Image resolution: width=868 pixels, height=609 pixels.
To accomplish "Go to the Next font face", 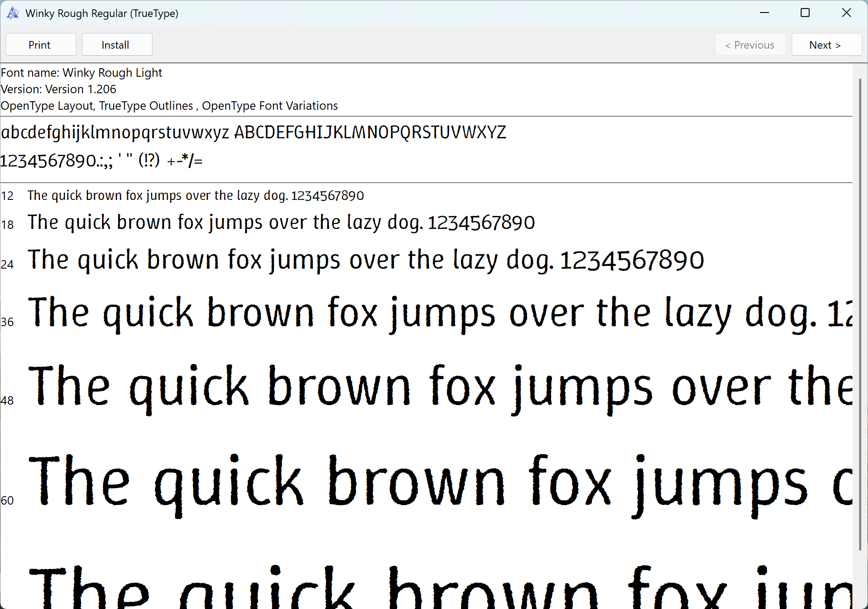I will tap(826, 45).
